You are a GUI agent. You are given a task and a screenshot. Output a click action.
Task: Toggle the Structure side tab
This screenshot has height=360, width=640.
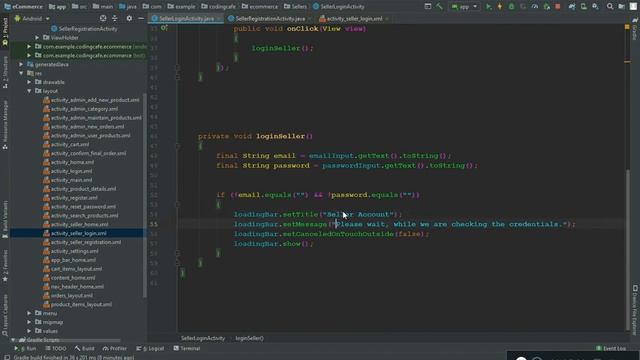(5, 73)
